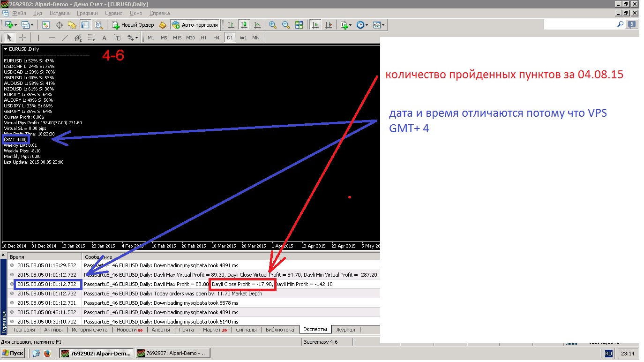The height and width of the screenshot is (362, 644).
Task: Open the Data Window crosshair icon
Action: pyautogui.click(x=59, y=25)
